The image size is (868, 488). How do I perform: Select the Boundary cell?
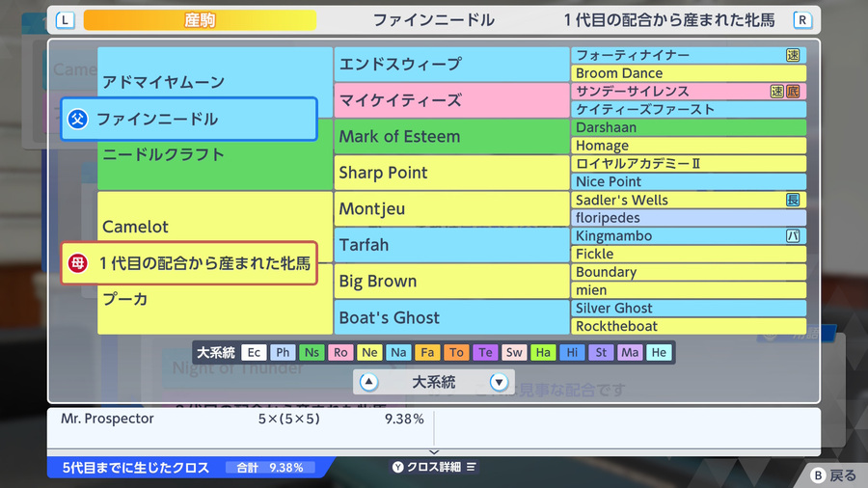click(x=689, y=272)
